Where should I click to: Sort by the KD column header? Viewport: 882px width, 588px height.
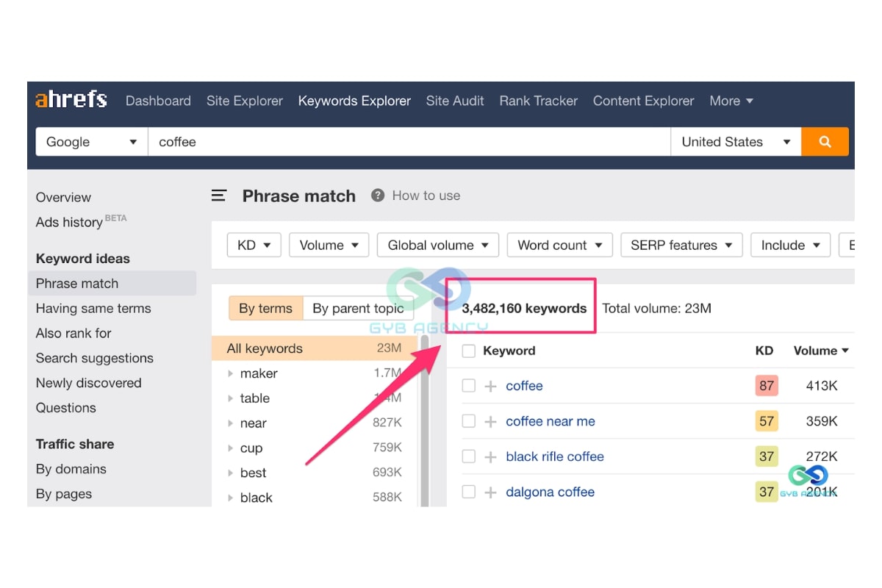[764, 351]
